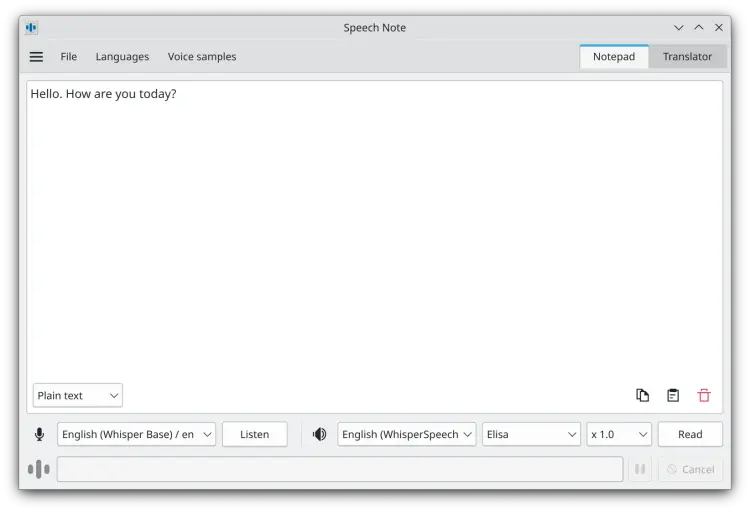Open the hamburger main menu
The width and height of the screenshot is (750, 512).
coord(36,57)
